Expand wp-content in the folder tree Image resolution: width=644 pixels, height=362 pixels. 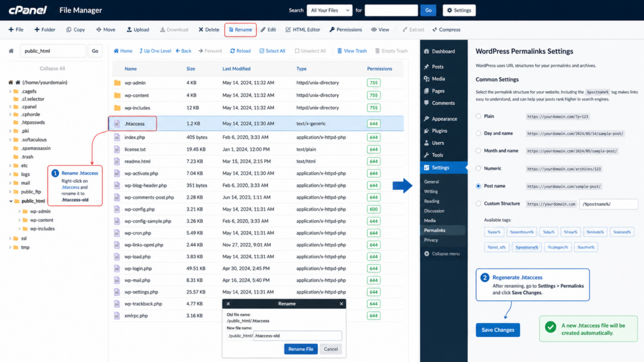[19, 220]
